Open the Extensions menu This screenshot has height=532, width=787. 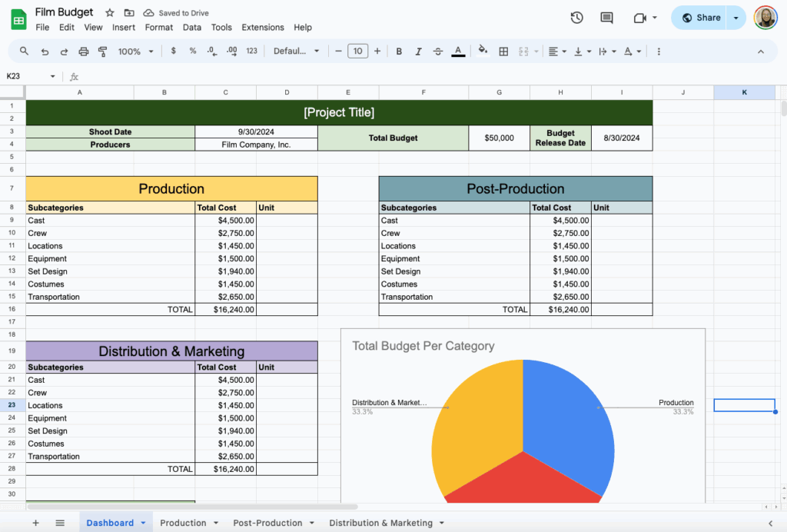[x=263, y=27]
